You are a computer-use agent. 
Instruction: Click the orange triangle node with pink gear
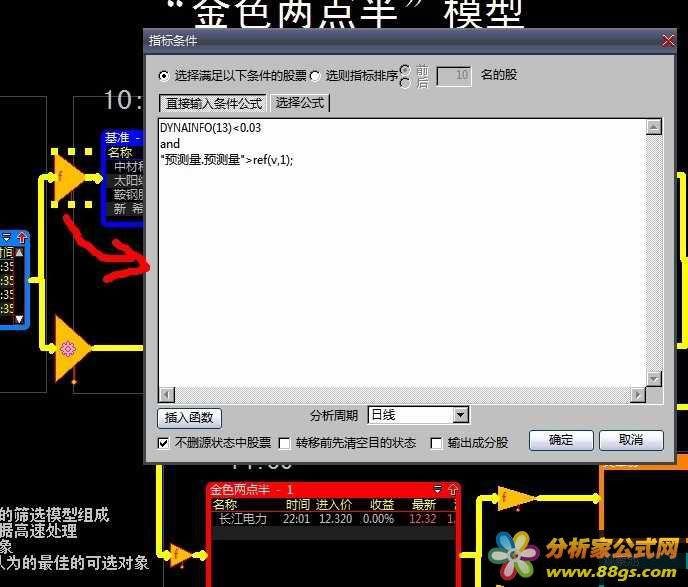tap(71, 348)
